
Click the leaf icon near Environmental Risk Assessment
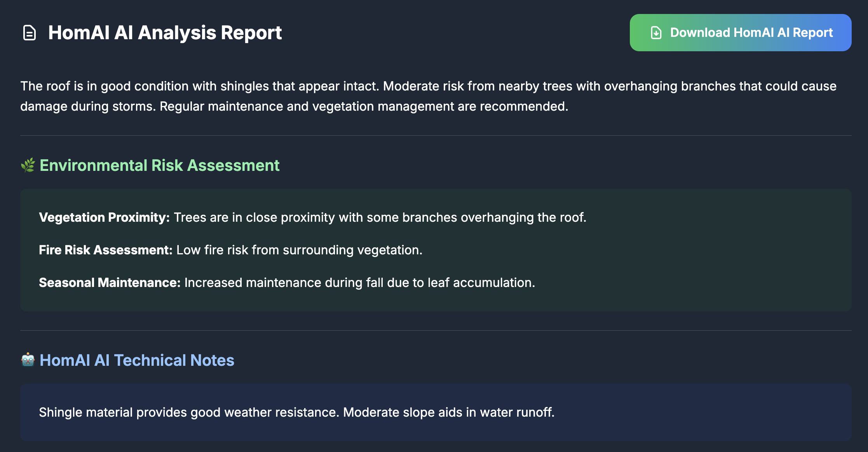click(28, 165)
